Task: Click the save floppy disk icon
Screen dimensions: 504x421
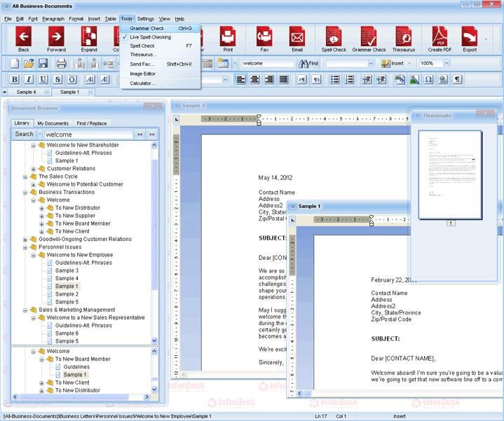Action: click(43, 63)
